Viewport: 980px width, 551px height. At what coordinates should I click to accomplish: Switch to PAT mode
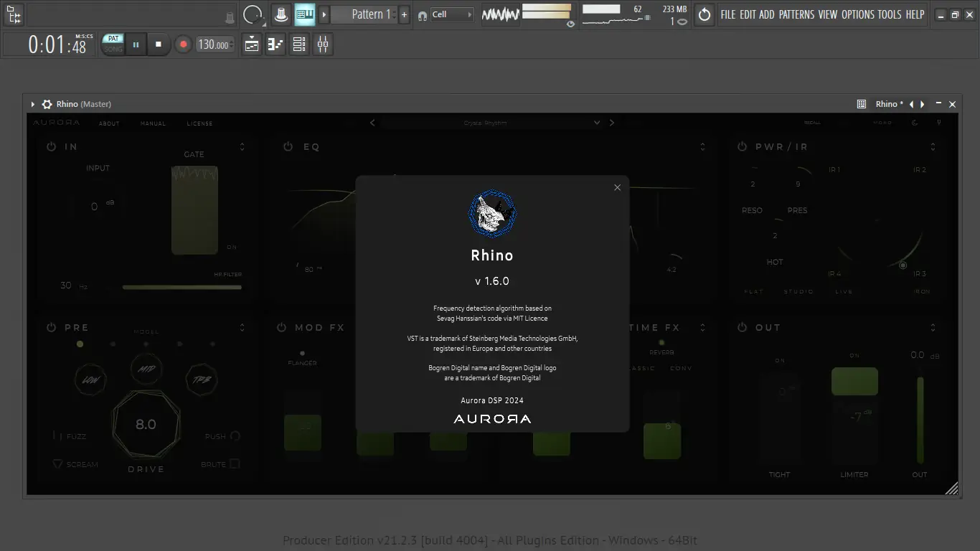pyautogui.click(x=113, y=39)
